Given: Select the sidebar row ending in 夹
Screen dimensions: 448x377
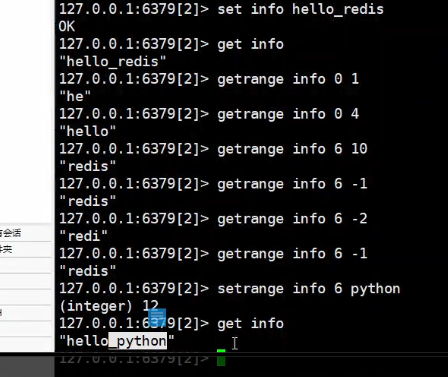Looking at the screenshot, I should click(x=26, y=249).
